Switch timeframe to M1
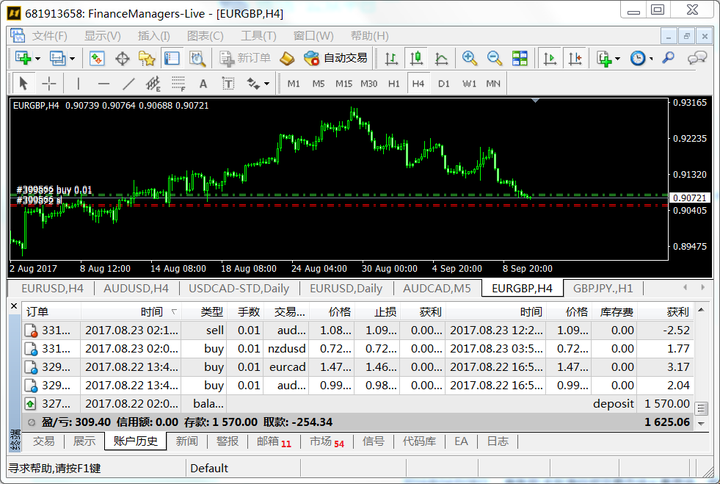 (293, 84)
